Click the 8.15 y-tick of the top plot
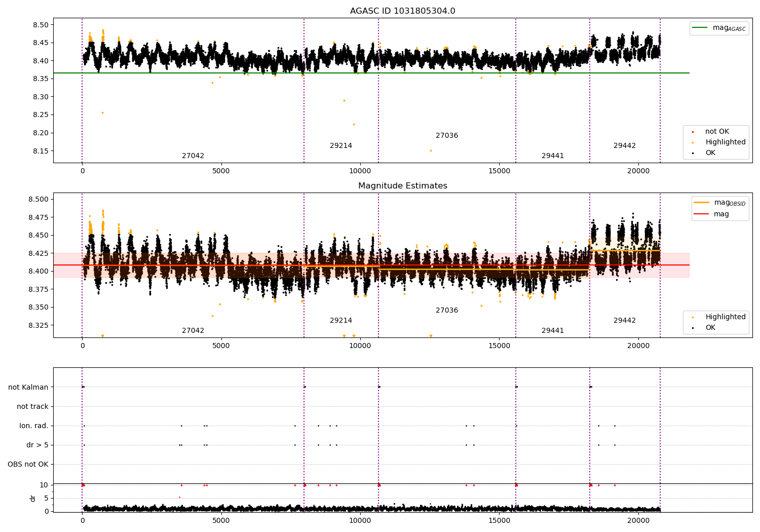The image size is (760, 532). pyautogui.click(x=40, y=151)
